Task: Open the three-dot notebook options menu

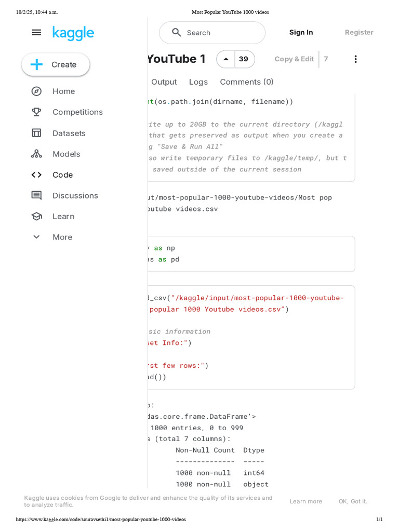Action: 355,59
